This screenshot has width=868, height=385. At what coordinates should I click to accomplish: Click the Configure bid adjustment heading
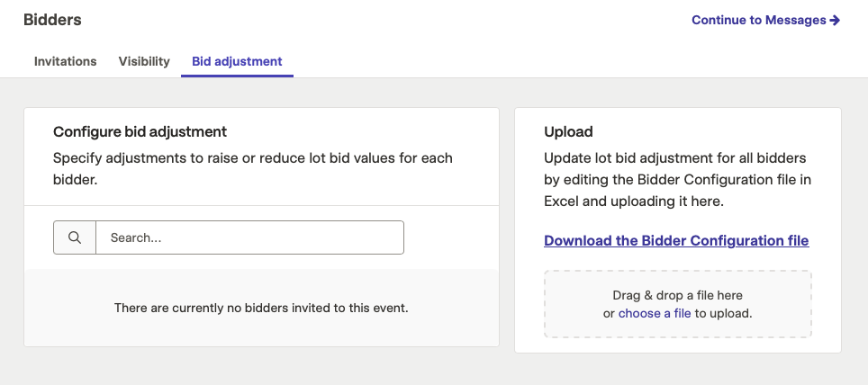(140, 131)
